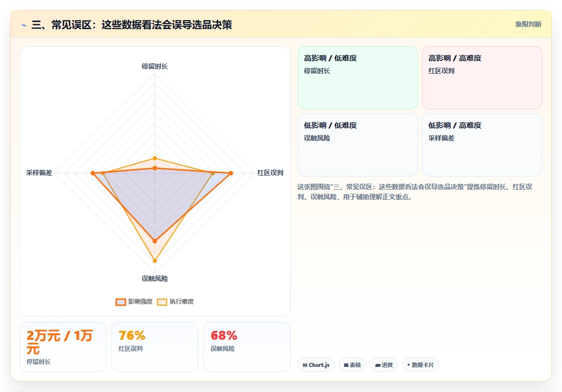Click 误触风险 in the 低影响 / 低难度 card
This screenshot has width=562, height=392.
tap(317, 138)
